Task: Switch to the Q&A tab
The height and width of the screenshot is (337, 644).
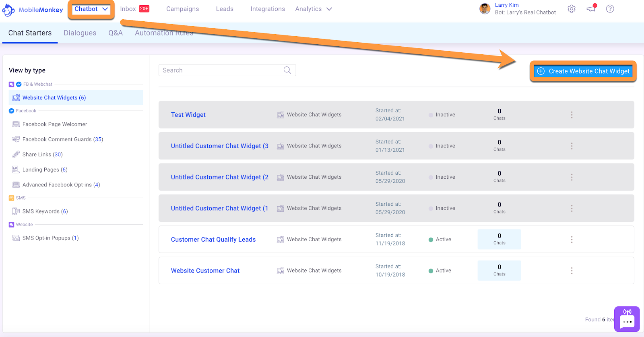Action: point(116,33)
